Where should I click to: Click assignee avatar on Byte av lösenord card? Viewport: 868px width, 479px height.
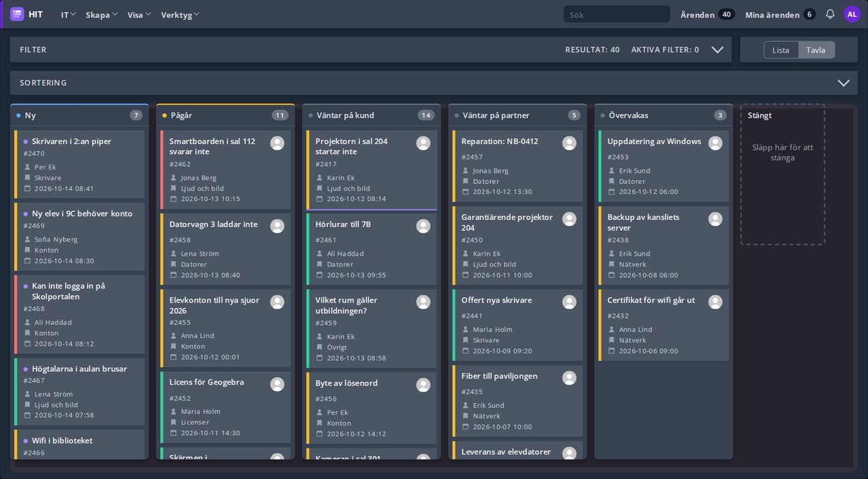pos(423,385)
